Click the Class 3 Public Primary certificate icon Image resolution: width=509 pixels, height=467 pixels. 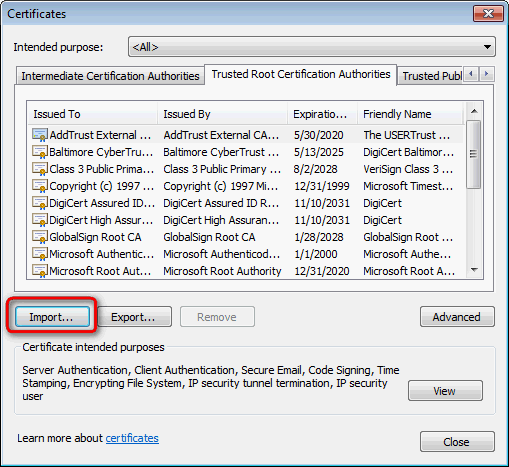pos(40,169)
